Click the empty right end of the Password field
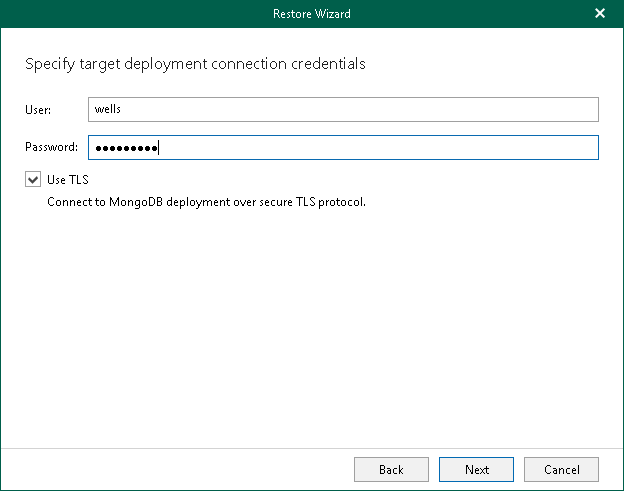The width and height of the screenshot is (624, 491). [x=560, y=148]
